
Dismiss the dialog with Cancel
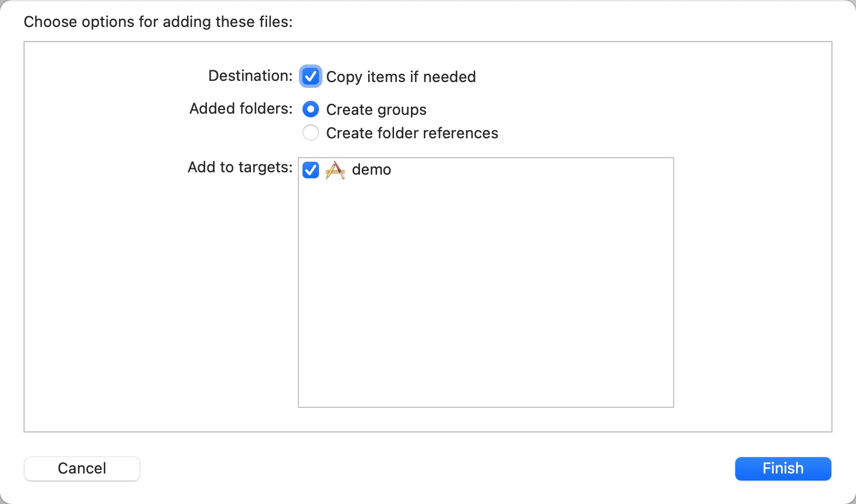tap(82, 468)
